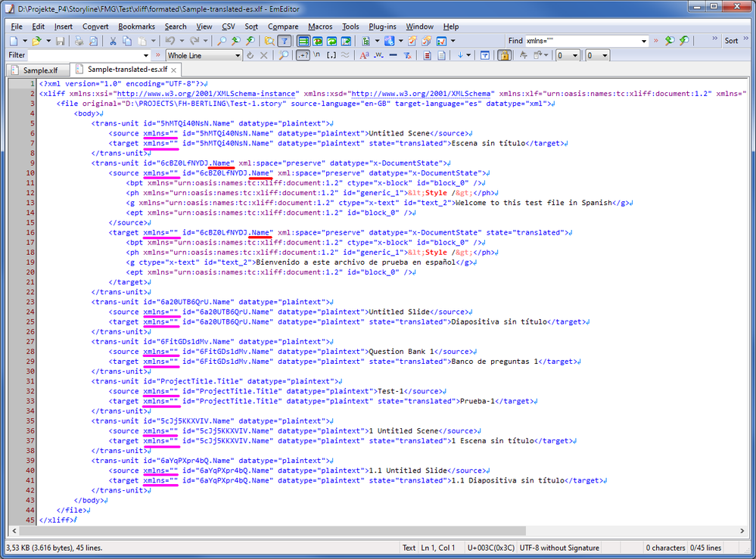The height and width of the screenshot is (559, 756).
Task: Open the Macros menu
Action: point(319,26)
